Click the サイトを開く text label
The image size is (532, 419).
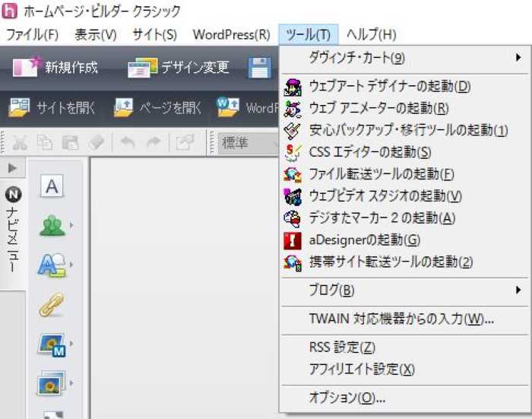coord(65,108)
